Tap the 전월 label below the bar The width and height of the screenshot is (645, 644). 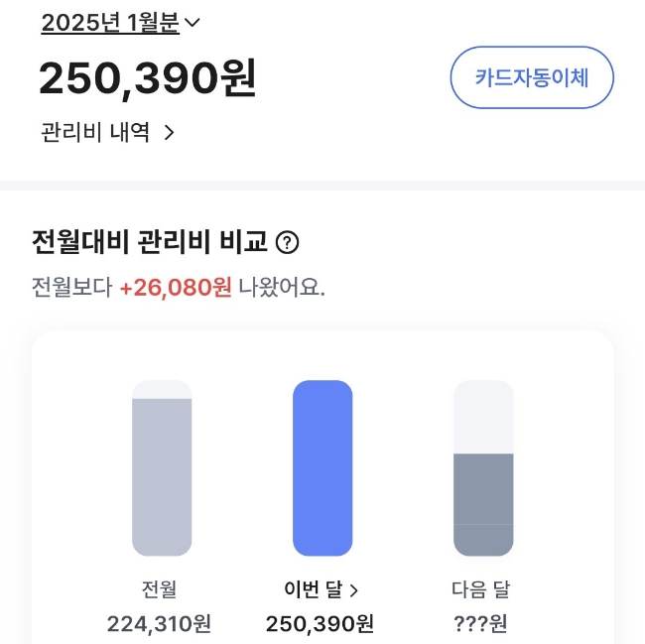161,589
